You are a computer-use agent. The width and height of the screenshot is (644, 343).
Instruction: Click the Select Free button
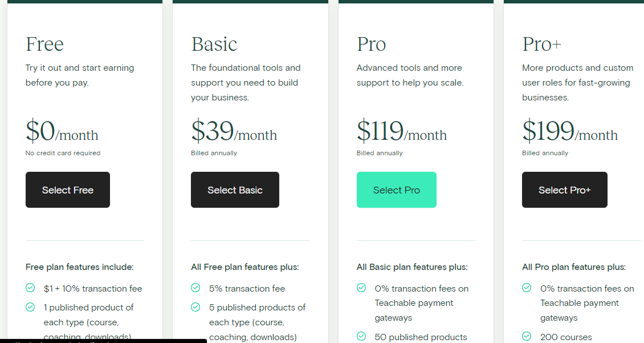(67, 190)
